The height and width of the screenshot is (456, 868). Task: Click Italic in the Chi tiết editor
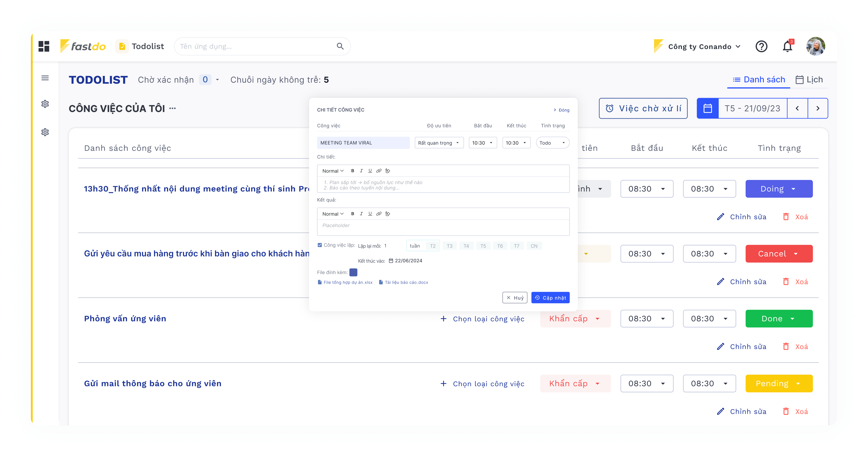[361, 171]
